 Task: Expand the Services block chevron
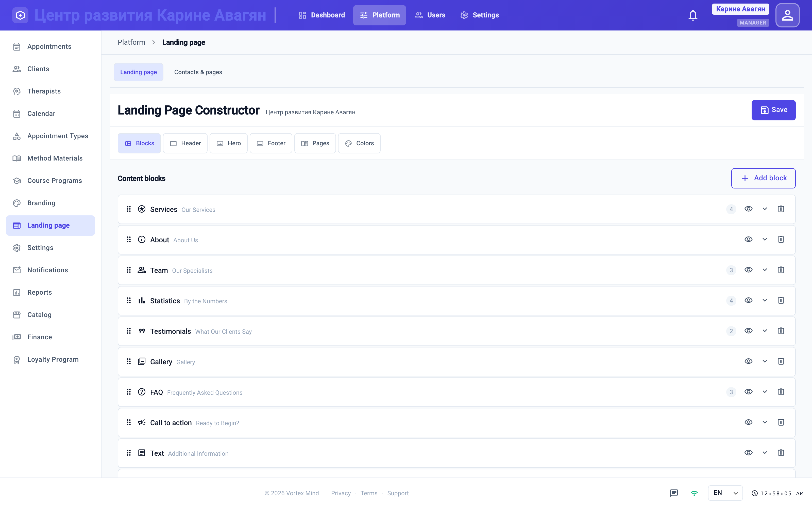[x=765, y=209]
